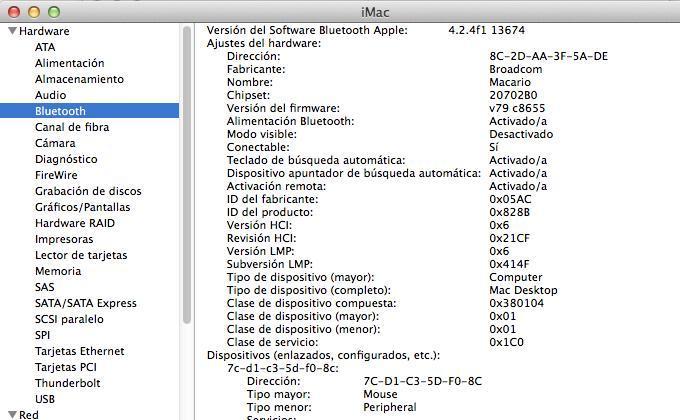Open the Alimentación hardware entry
This screenshot has width=680, height=420.
(x=69, y=63)
